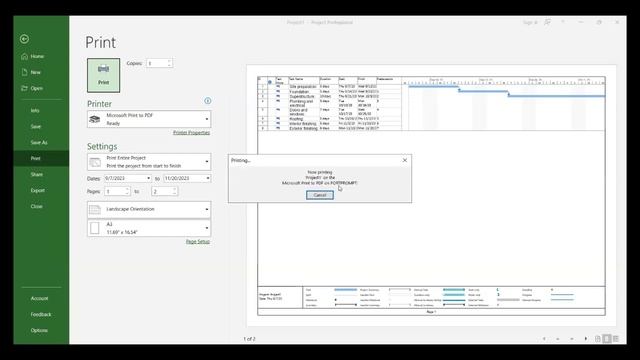Image resolution: width=640 pixels, height=360 pixels.
Task: Select Open in the backstage sidebar
Action: [x=41, y=88]
